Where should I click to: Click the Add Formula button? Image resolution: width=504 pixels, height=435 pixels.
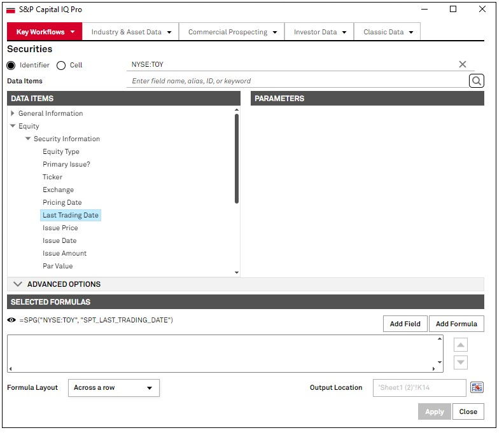456,324
